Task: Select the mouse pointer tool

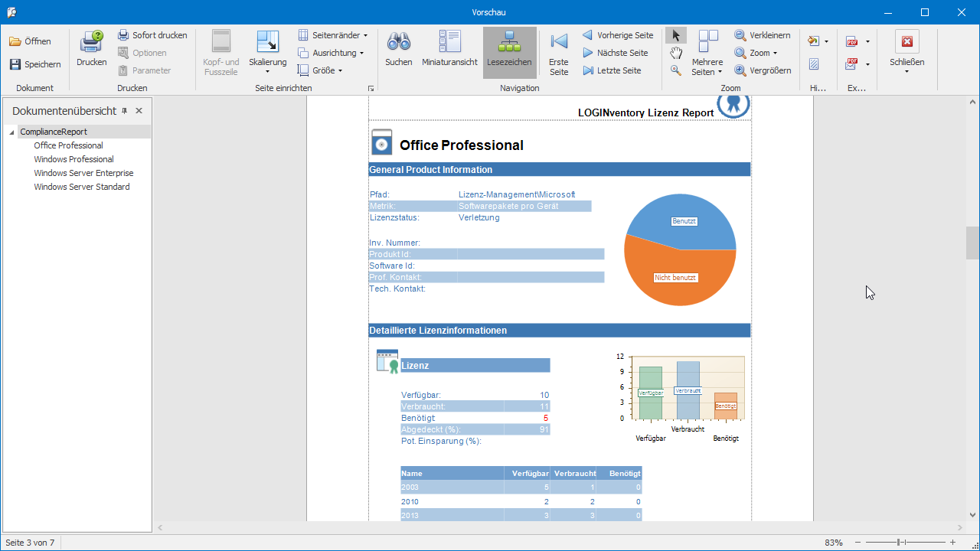Action: (676, 35)
